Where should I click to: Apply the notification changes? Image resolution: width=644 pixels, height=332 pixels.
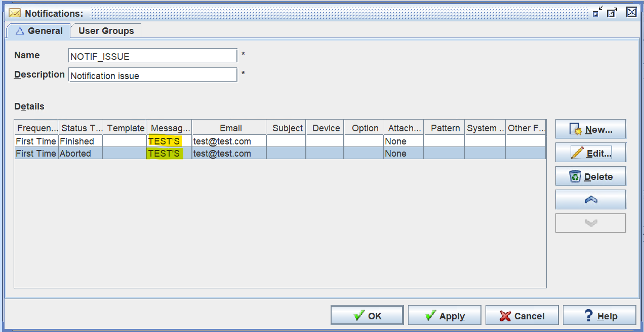[445, 315]
